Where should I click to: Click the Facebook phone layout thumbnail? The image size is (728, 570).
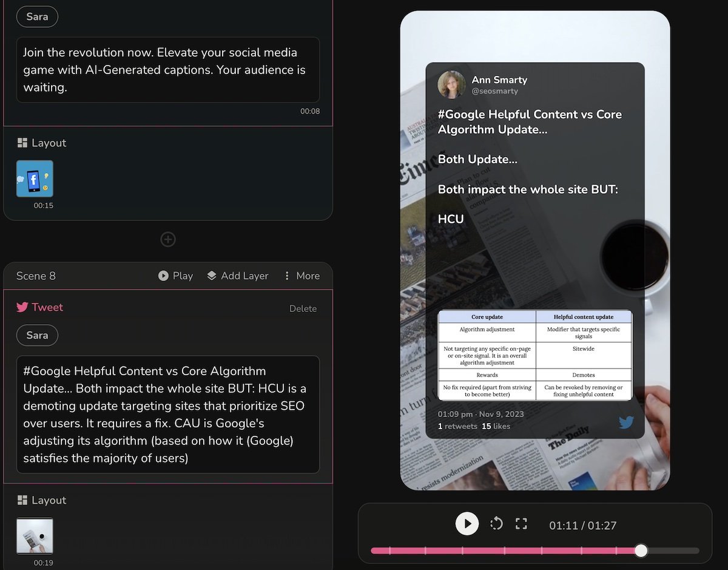point(35,178)
